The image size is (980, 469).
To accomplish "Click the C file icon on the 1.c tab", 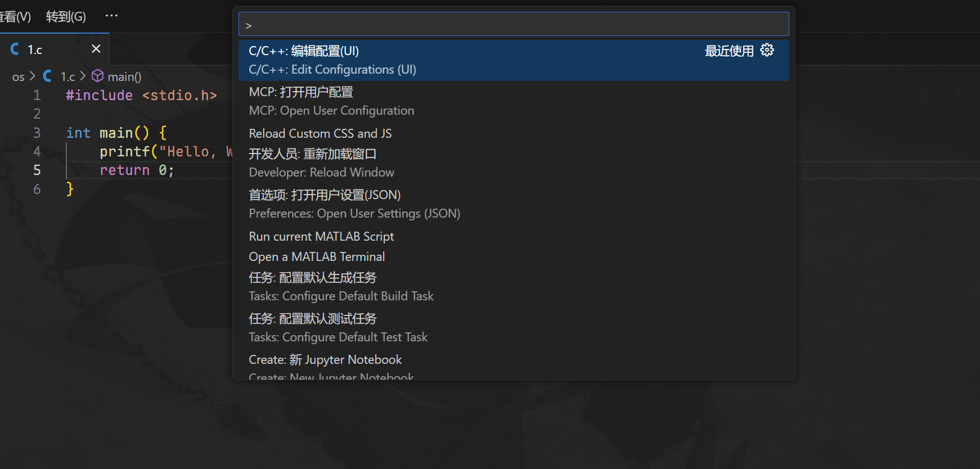I will pos(15,49).
